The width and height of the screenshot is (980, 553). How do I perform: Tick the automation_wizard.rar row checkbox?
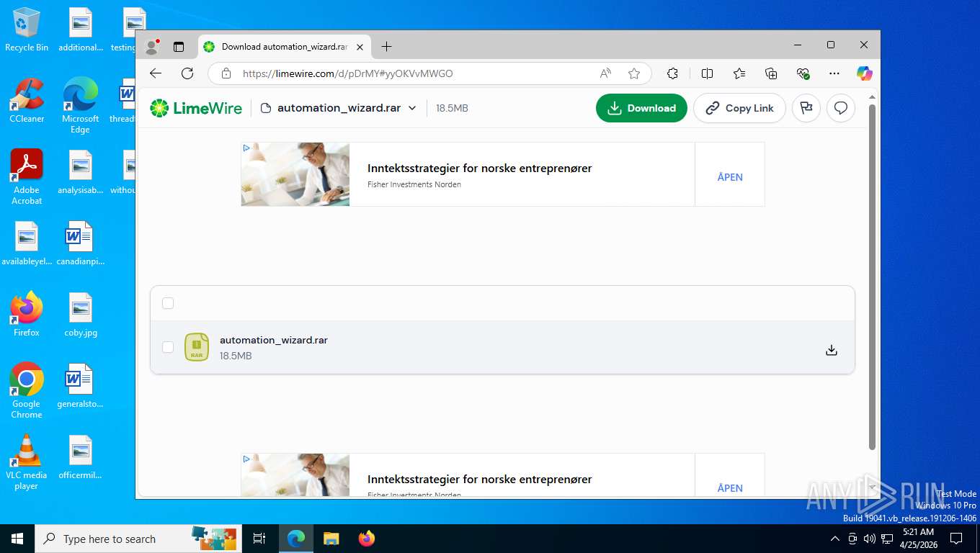pos(168,347)
